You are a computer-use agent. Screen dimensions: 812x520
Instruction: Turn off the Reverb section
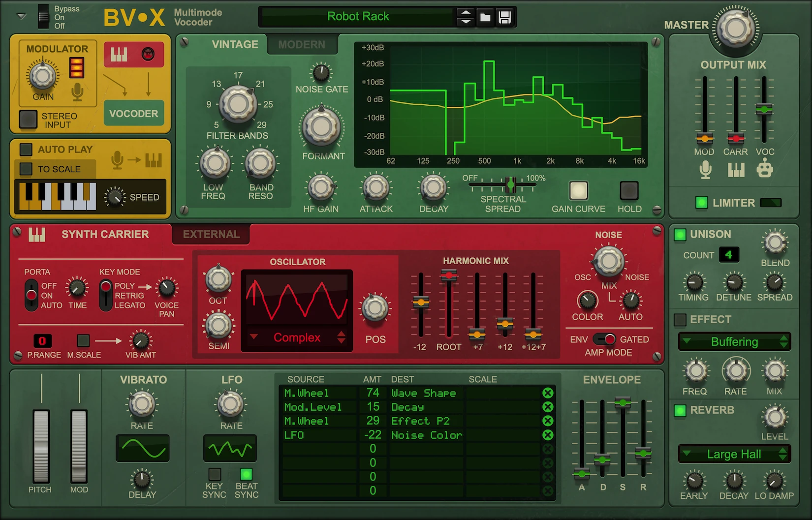pyautogui.click(x=680, y=410)
